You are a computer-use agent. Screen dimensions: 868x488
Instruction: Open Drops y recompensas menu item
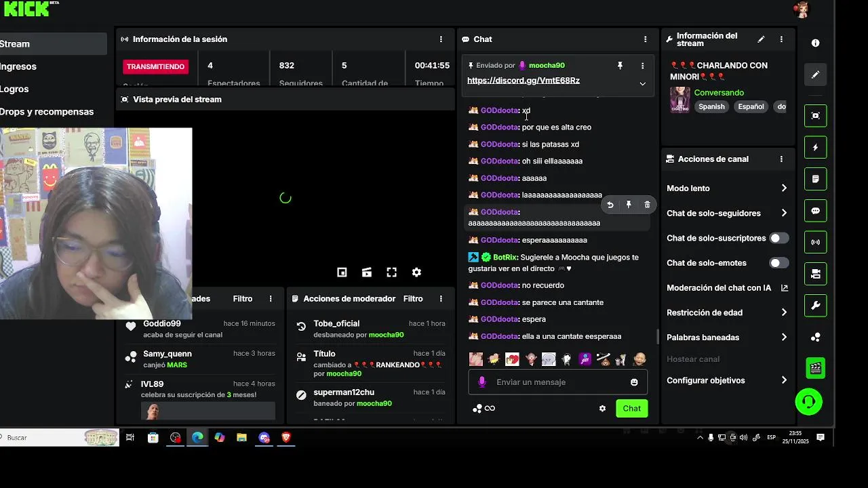click(47, 112)
